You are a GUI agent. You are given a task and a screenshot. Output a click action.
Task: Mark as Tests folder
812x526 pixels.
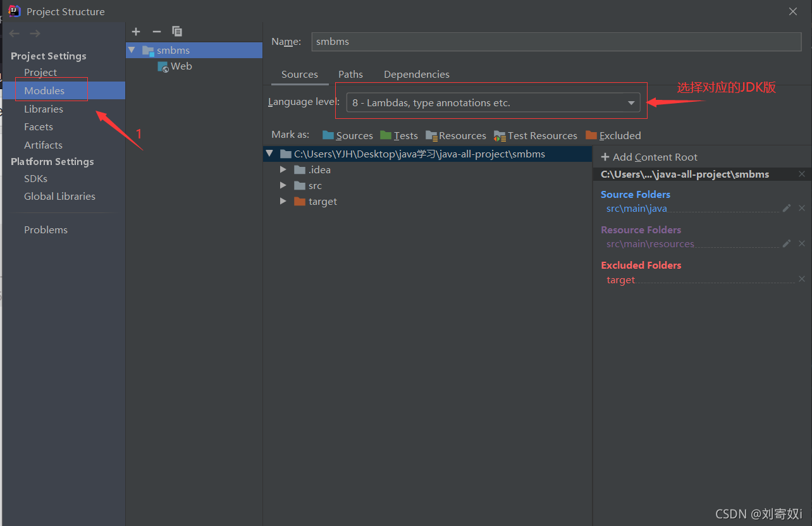[x=399, y=135]
